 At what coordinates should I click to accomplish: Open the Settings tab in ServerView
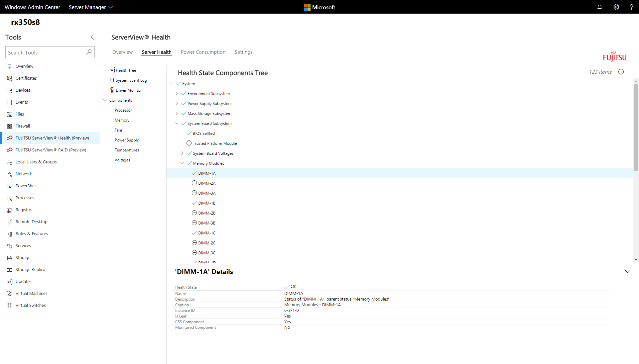[243, 52]
